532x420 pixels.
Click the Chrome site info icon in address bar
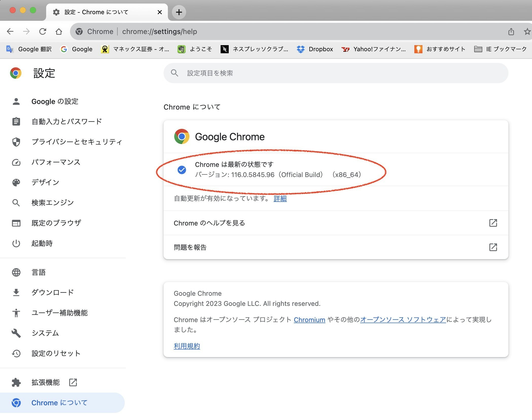pos(79,31)
